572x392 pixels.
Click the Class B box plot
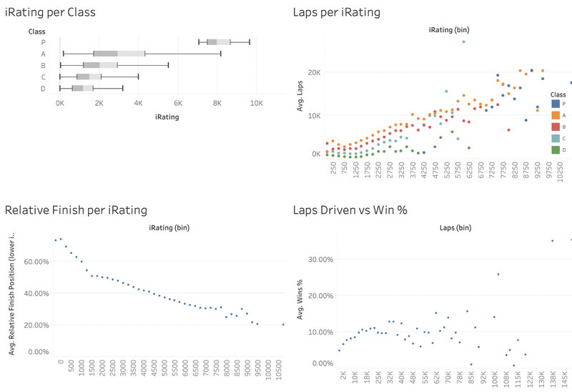100,65
